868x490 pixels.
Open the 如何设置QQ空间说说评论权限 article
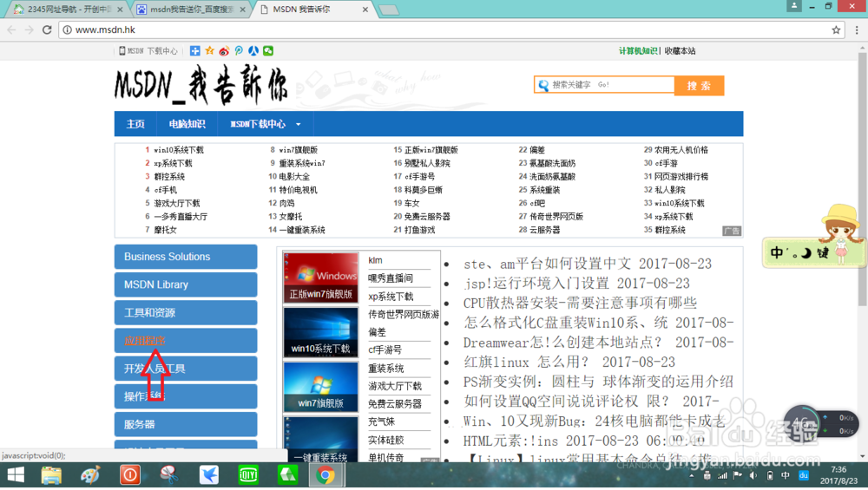[591, 401]
